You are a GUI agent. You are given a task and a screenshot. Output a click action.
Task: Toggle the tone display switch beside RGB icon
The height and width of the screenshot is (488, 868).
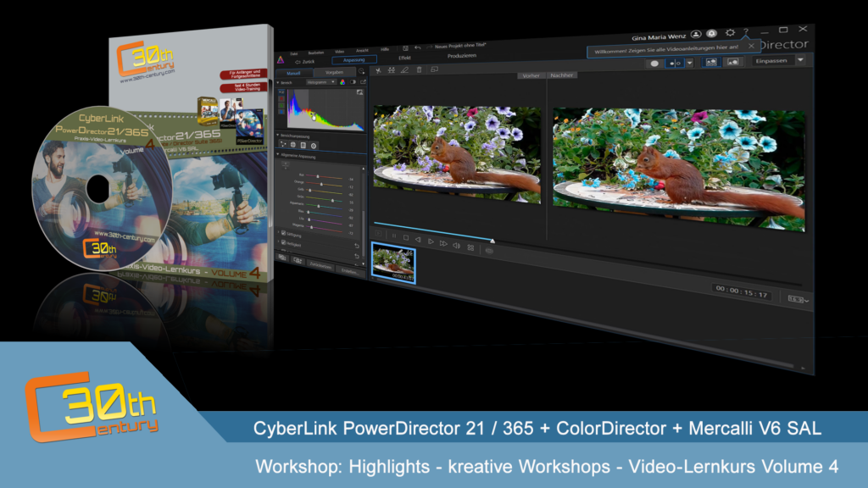pyautogui.click(x=353, y=82)
